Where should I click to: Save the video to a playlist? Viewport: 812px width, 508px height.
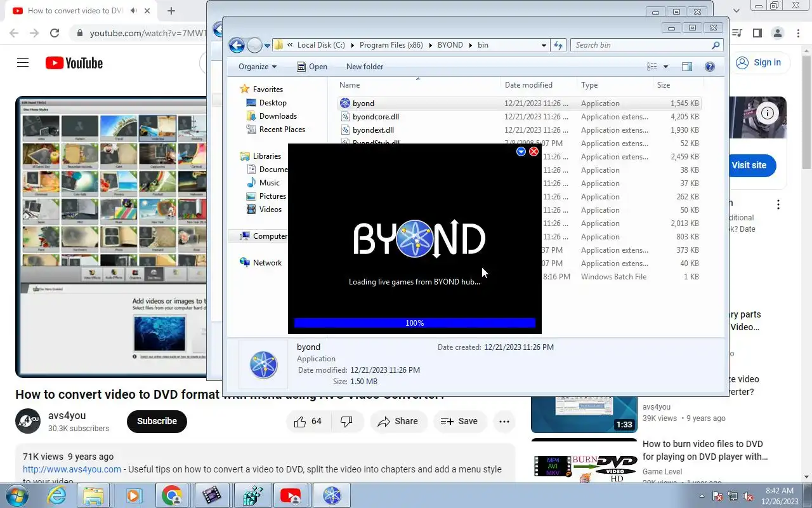459,421
